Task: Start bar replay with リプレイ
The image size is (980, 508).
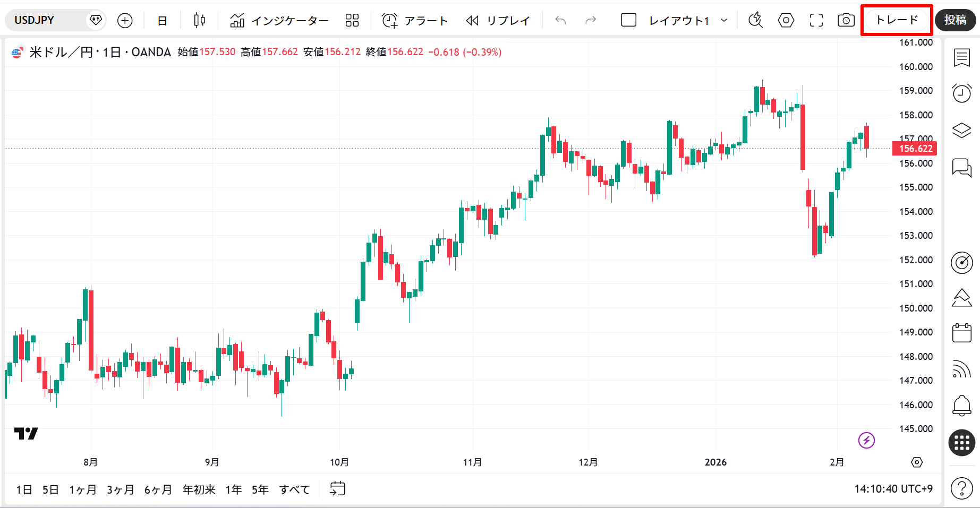Action: pos(498,21)
